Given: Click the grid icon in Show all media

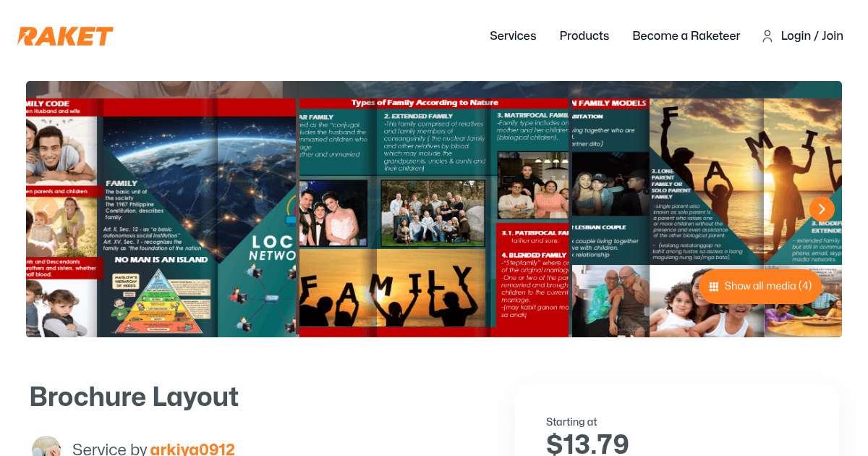Looking at the screenshot, I should point(714,287).
